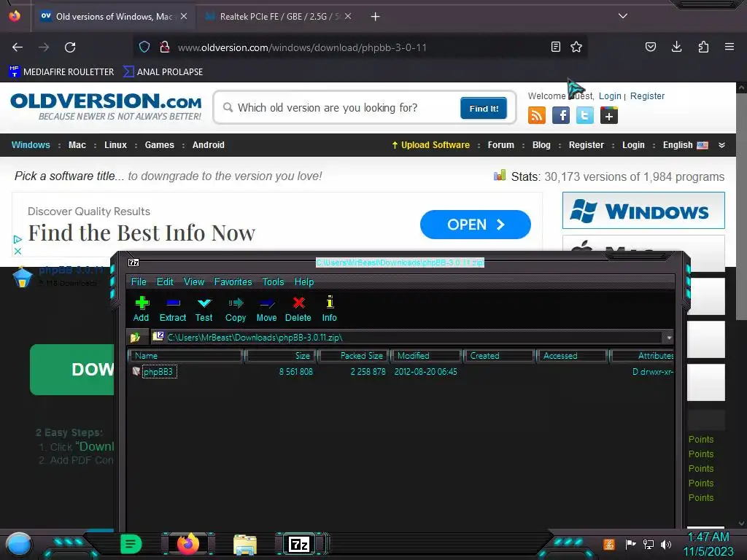
Task: Open the list all tabs dropdown
Action: (x=623, y=16)
